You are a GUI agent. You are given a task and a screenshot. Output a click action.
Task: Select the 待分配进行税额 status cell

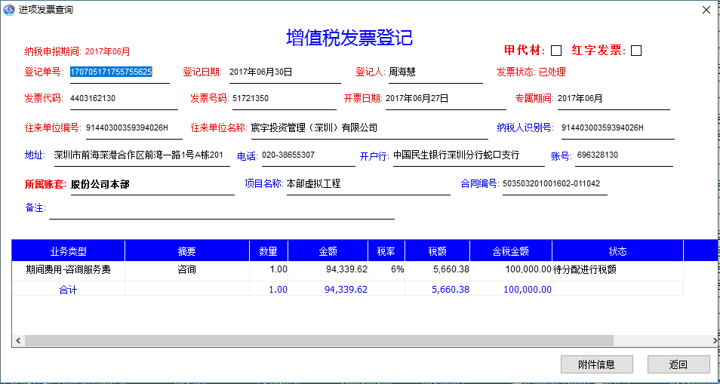pos(618,270)
